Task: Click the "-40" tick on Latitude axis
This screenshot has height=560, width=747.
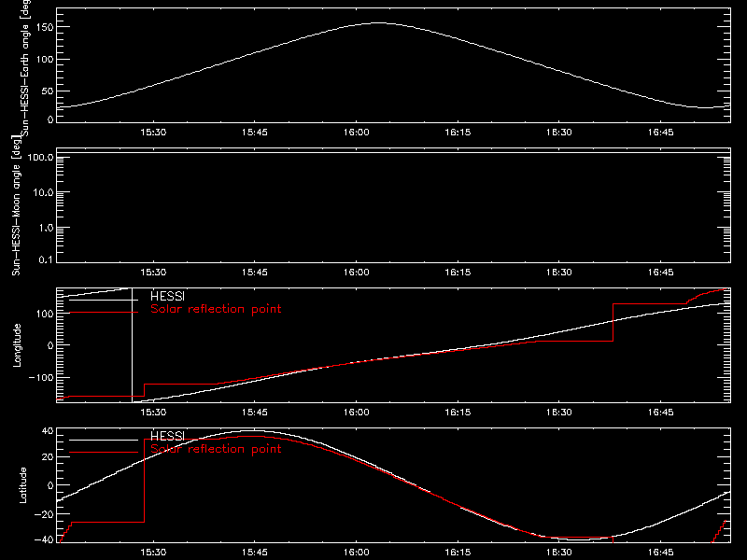Action: tap(44, 540)
